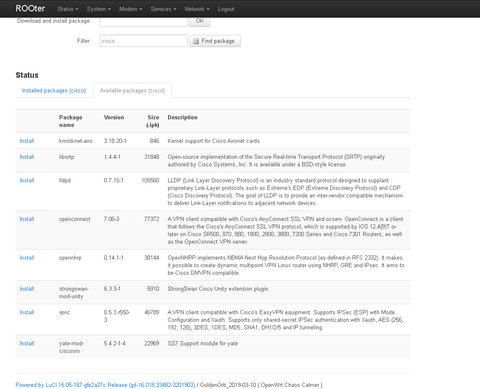
Task: Click the Status section heading
Action: pos(27,75)
